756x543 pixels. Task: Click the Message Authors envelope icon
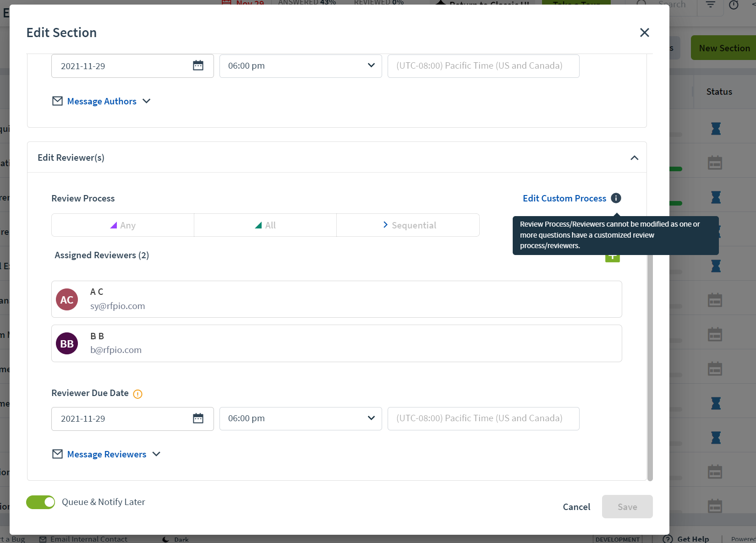pos(57,101)
